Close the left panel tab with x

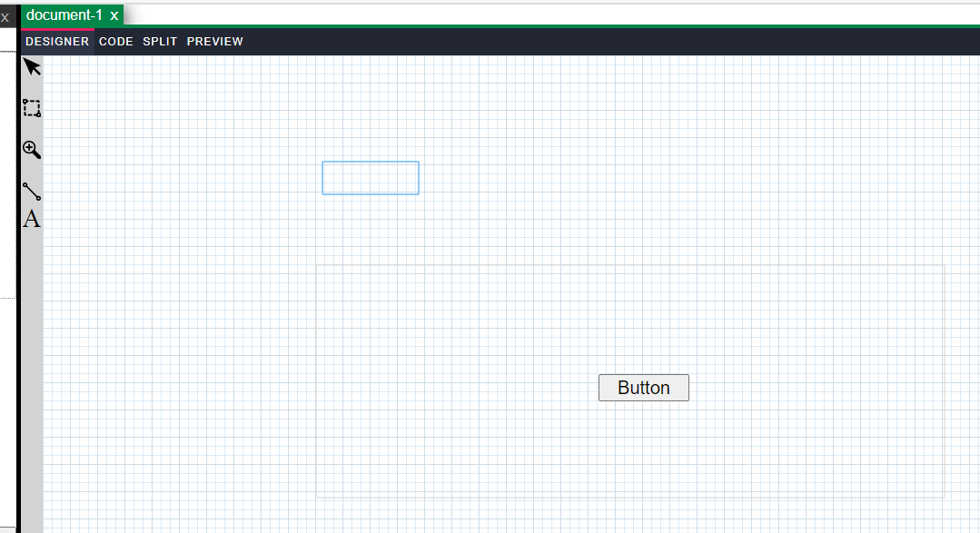point(5,17)
